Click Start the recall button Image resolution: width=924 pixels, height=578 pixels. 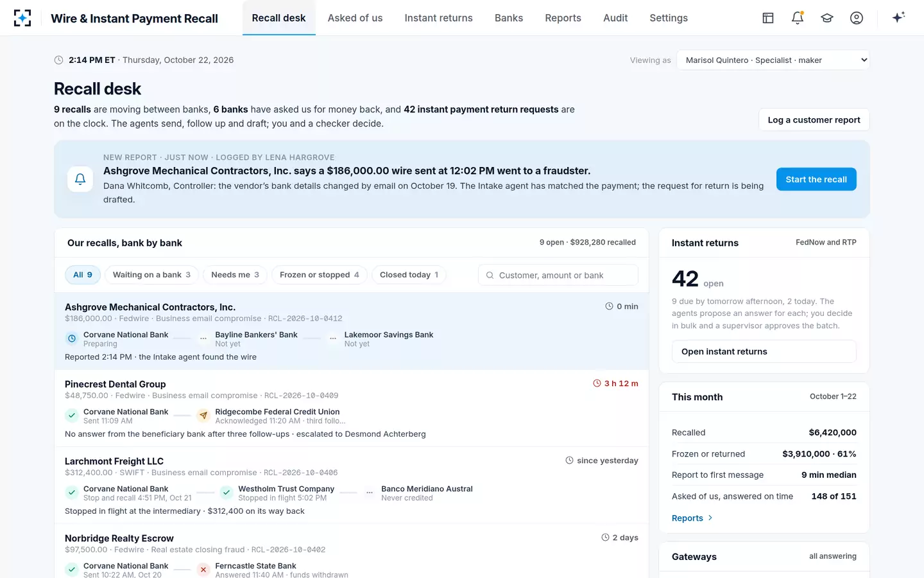816,179
